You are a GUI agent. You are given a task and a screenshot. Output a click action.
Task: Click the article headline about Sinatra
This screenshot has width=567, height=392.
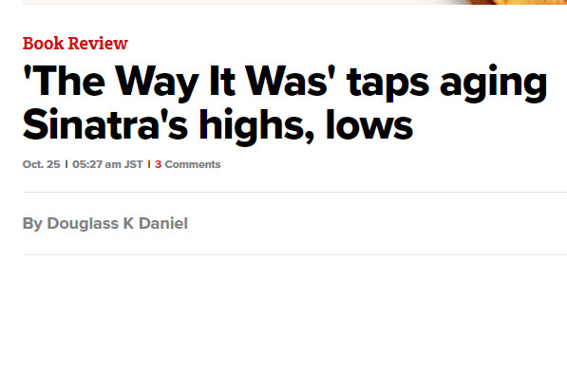(x=285, y=103)
